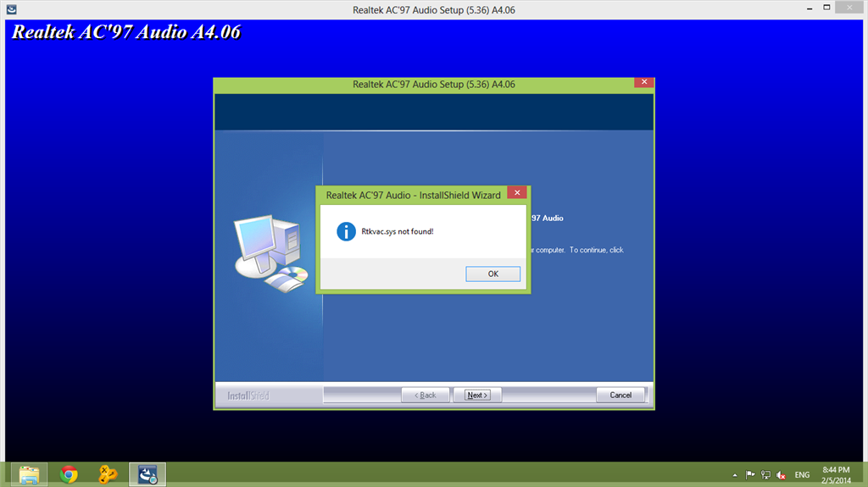
Task: Open the yellow tools app on taskbar
Action: pyautogui.click(x=108, y=475)
